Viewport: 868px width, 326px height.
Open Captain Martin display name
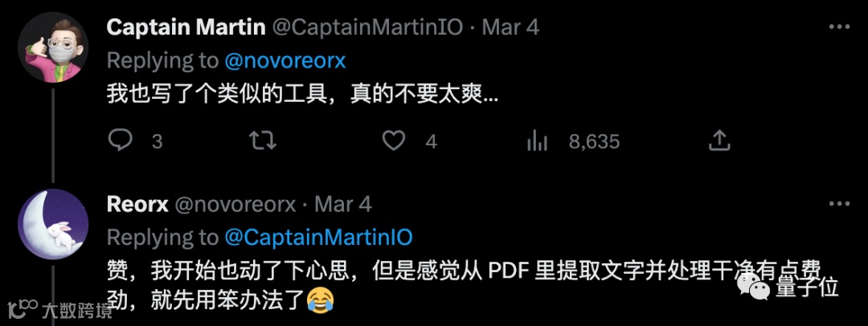click(x=186, y=27)
